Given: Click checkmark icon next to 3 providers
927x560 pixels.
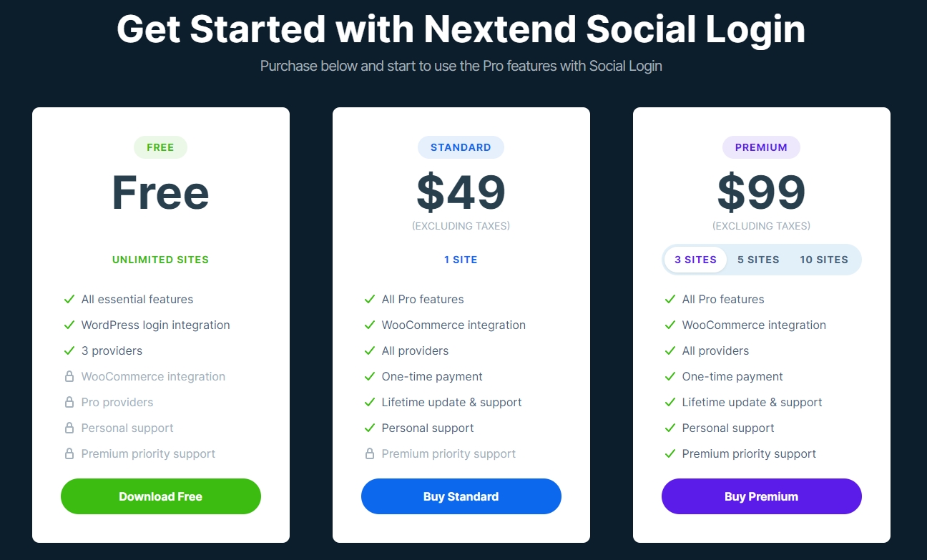Looking at the screenshot, I should click(69, 350).
